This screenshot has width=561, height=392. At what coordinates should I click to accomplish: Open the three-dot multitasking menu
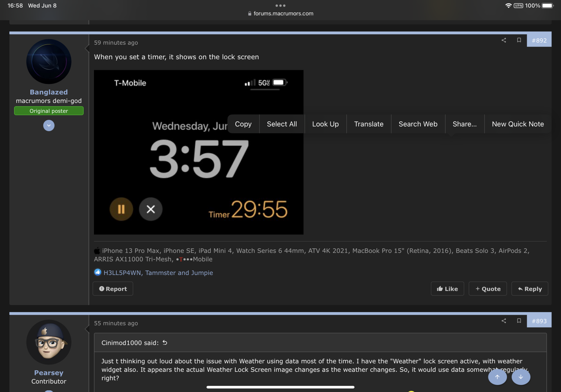coord(280,5)
